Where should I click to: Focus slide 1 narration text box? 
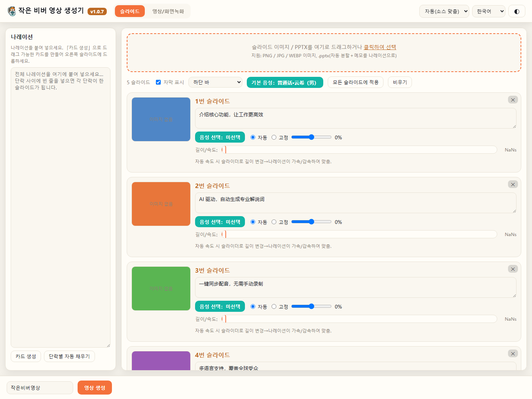coord(356,118)
